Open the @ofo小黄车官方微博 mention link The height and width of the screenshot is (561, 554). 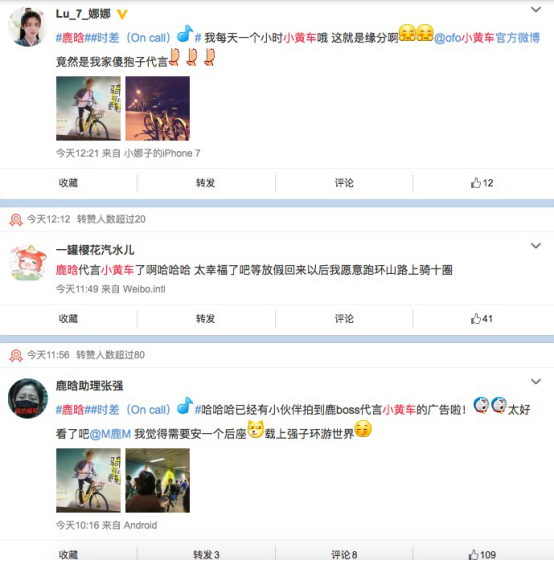487,38
